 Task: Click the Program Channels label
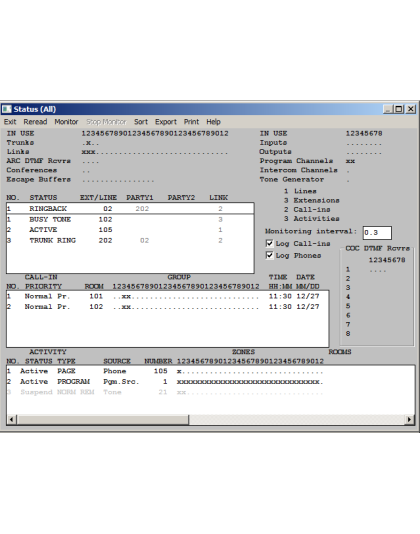click(296, 161)
